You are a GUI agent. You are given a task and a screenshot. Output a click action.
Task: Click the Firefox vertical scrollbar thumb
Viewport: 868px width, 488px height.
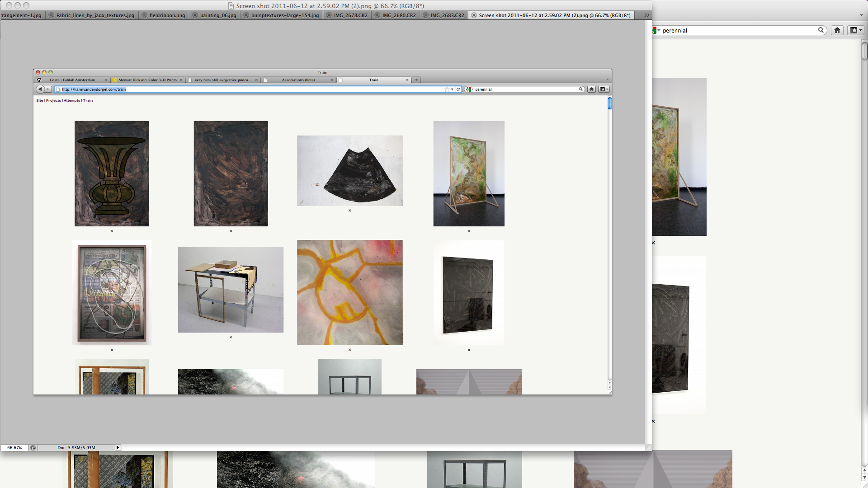point(864,51)
